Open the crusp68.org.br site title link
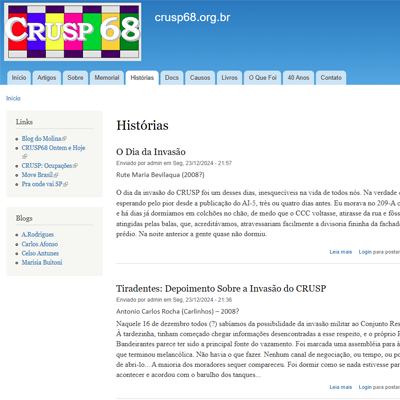 pos(192,17)
